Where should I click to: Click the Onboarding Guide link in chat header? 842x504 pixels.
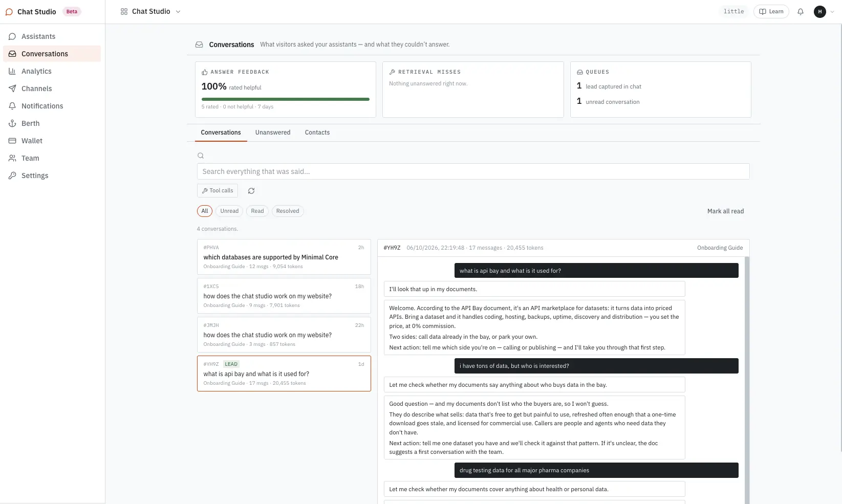point(720,248)
